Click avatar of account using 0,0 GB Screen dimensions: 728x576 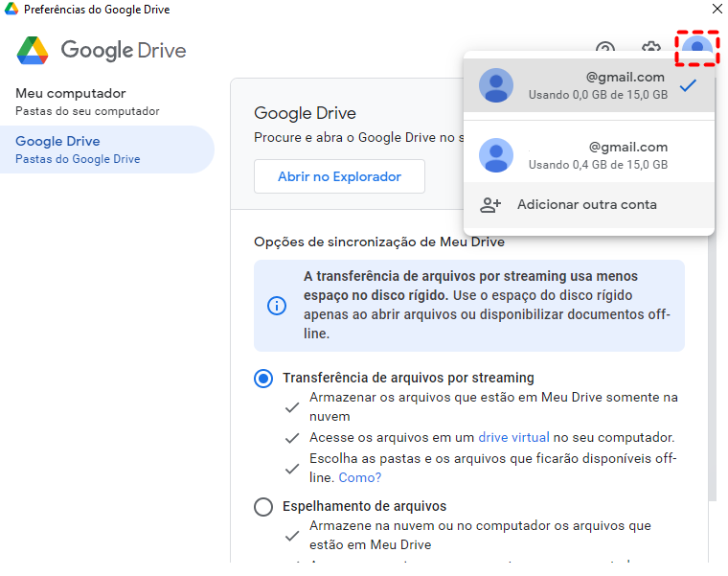pos(496,85)
